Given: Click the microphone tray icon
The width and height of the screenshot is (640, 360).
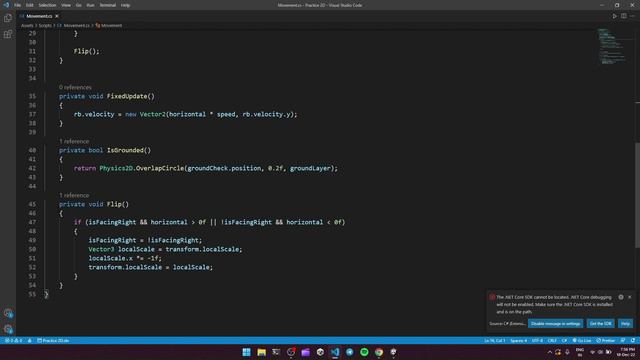Looking at the screenshot, I should point(567,352).
